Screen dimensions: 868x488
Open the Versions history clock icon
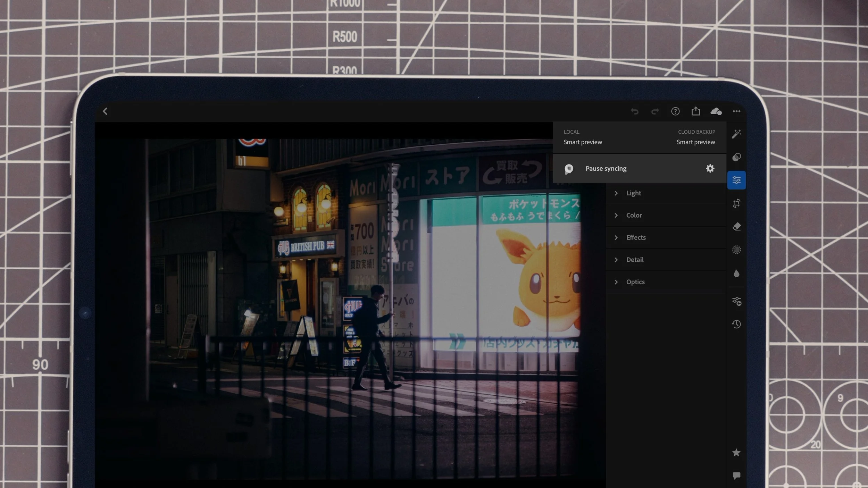pyautogui.click(x=736, y=324)
